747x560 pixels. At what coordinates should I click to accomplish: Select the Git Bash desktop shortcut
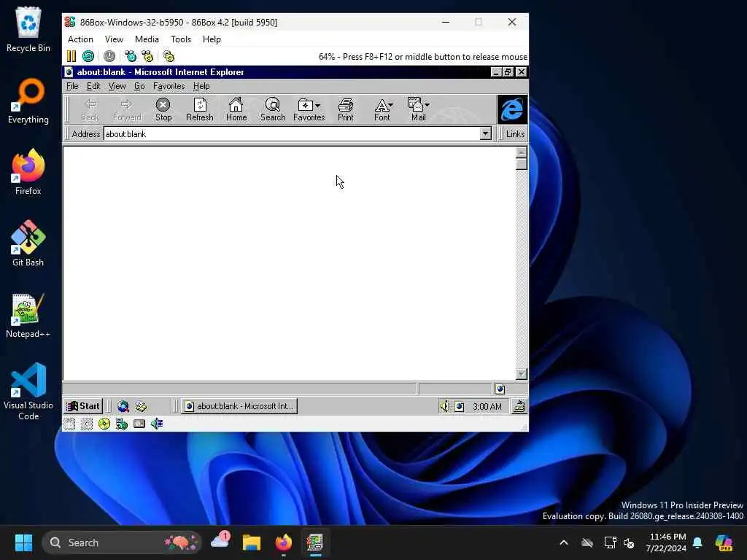pos(28,244)
